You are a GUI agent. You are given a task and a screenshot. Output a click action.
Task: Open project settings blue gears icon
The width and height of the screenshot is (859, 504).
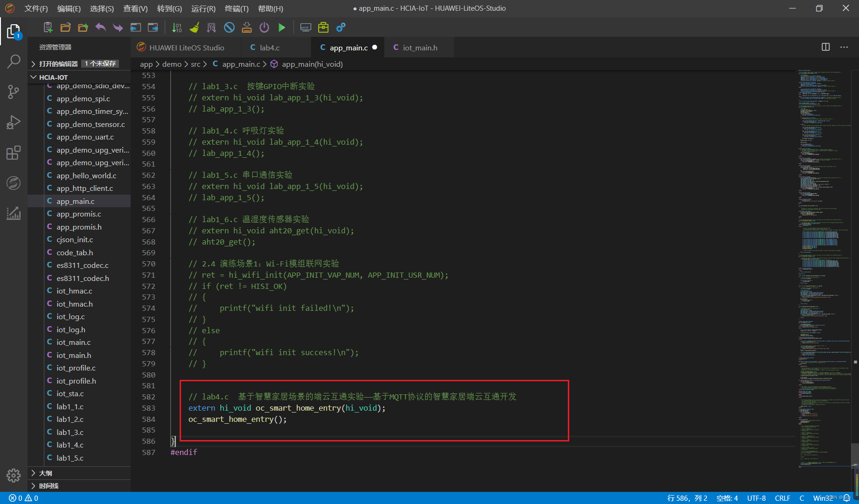[341, 28]
